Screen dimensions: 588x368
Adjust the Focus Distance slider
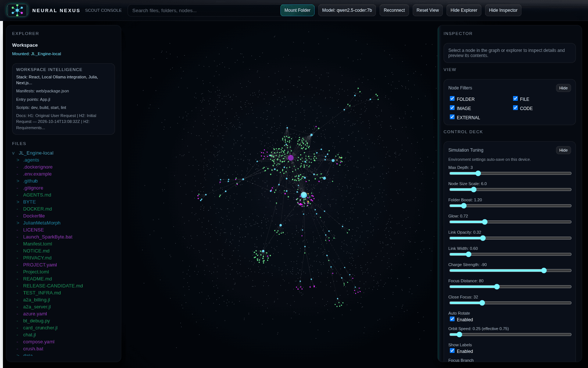510,287
